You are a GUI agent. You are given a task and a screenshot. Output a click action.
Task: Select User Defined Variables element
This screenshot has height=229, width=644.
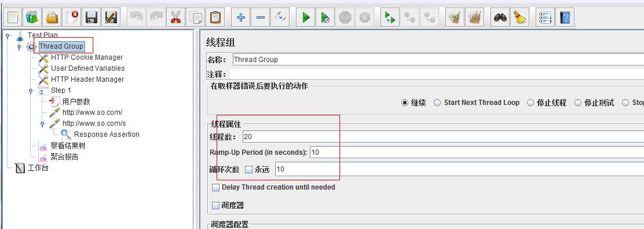point(87,68)
